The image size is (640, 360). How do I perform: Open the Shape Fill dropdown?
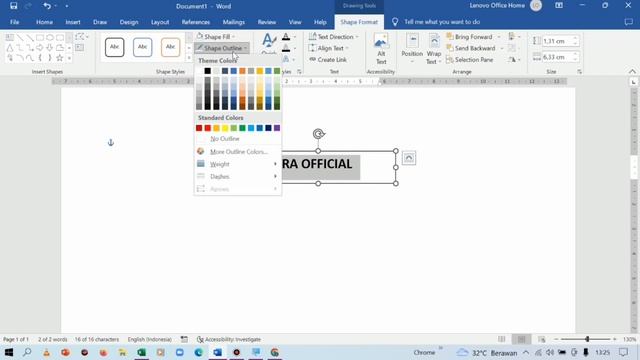coord(216,37)
